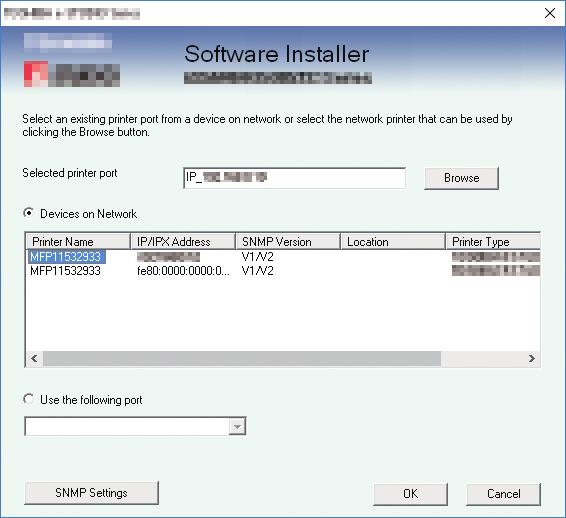Open the port selection dropdown

point(237,426)
